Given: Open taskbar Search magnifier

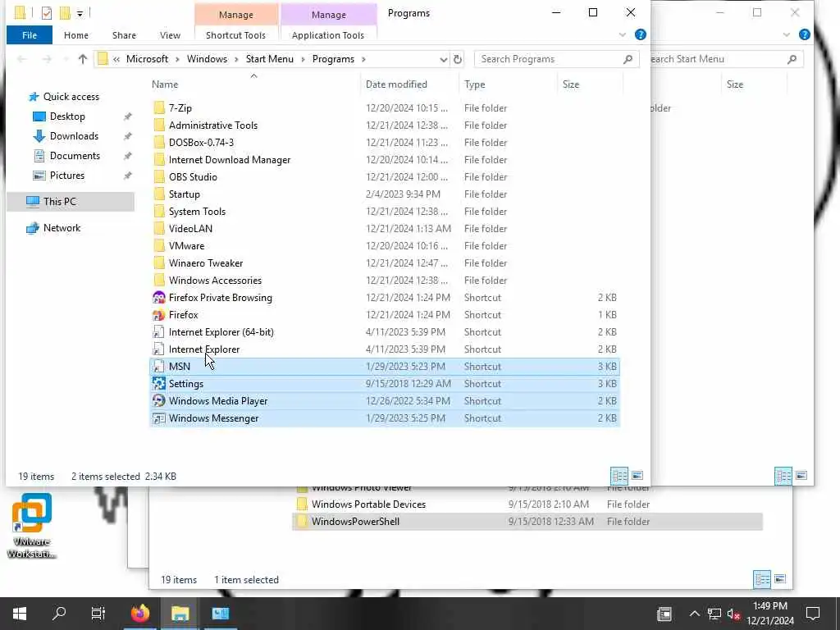Looking at the screenshot, I should click(59, 614).
